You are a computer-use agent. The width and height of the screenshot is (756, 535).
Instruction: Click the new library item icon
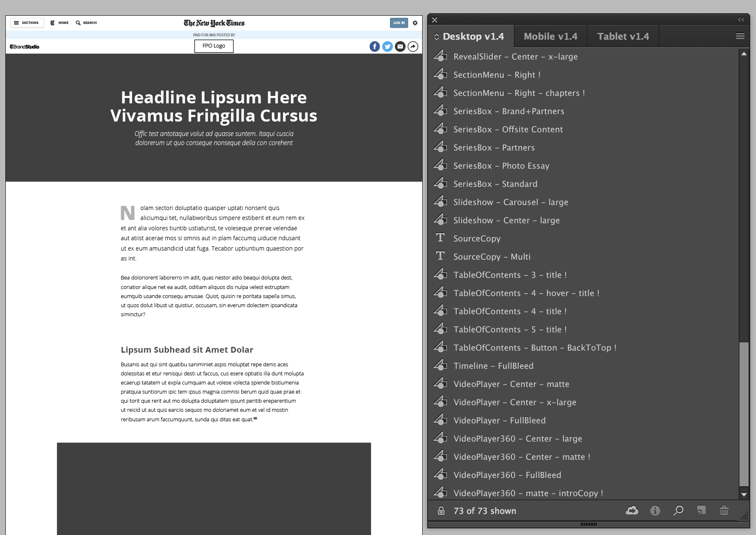click(701, 510)
